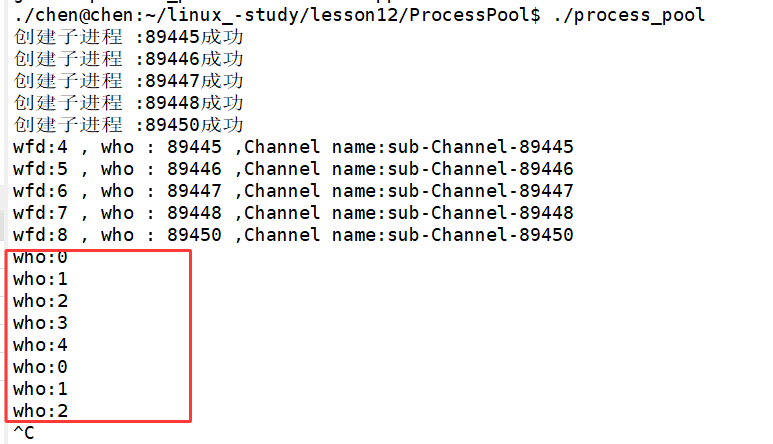The image size is (773, 444).
Task: Click the second who:0 line
Action: point(40,367)
